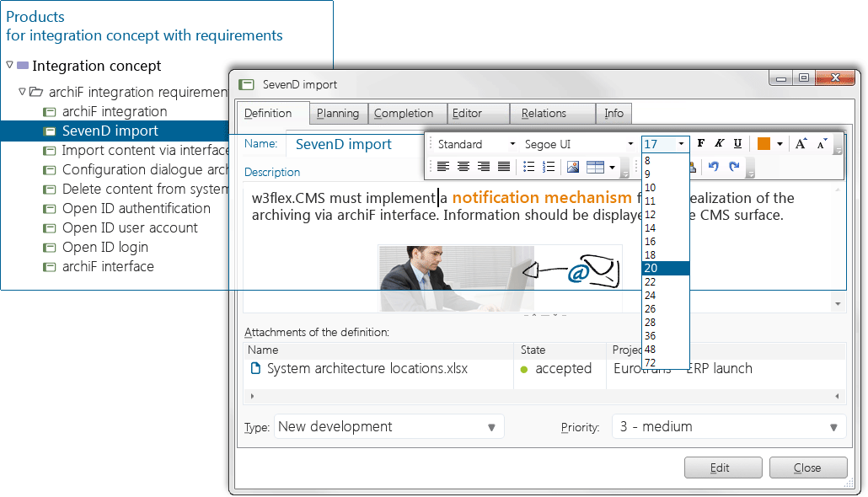Click the Edit button
Image resolution: width=868 pixels, height=497 pixels.
[723, 468]
